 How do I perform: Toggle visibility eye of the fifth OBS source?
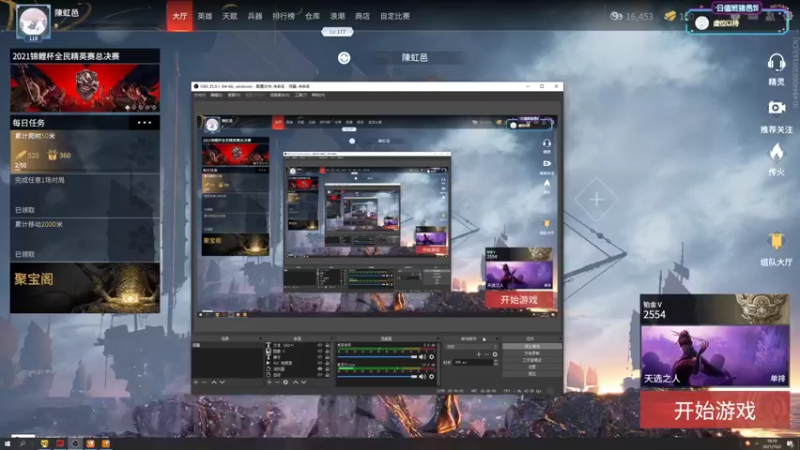click(320, 369)
